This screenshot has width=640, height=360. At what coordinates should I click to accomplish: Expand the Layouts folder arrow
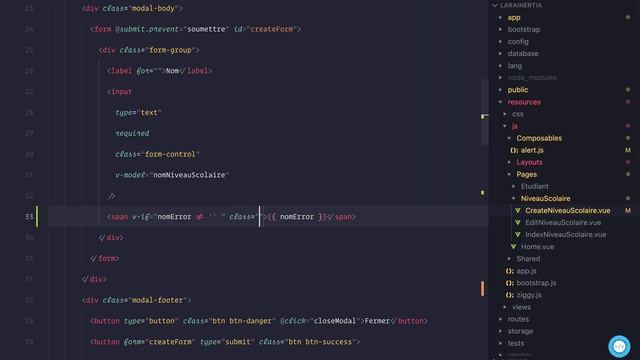[509, 162]
